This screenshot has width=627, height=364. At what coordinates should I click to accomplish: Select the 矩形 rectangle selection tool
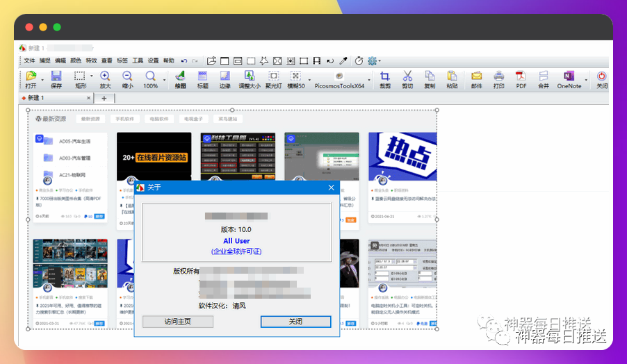pos(80,79)
